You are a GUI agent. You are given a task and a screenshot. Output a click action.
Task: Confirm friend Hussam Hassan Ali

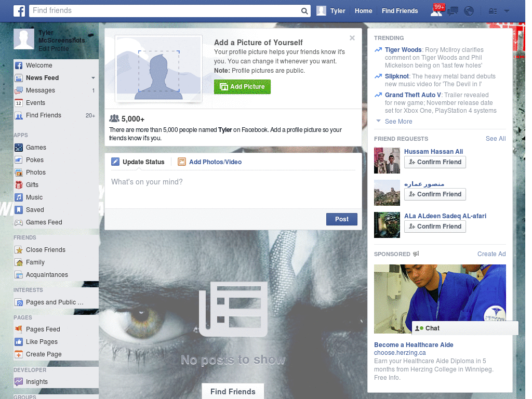[435, 162]
